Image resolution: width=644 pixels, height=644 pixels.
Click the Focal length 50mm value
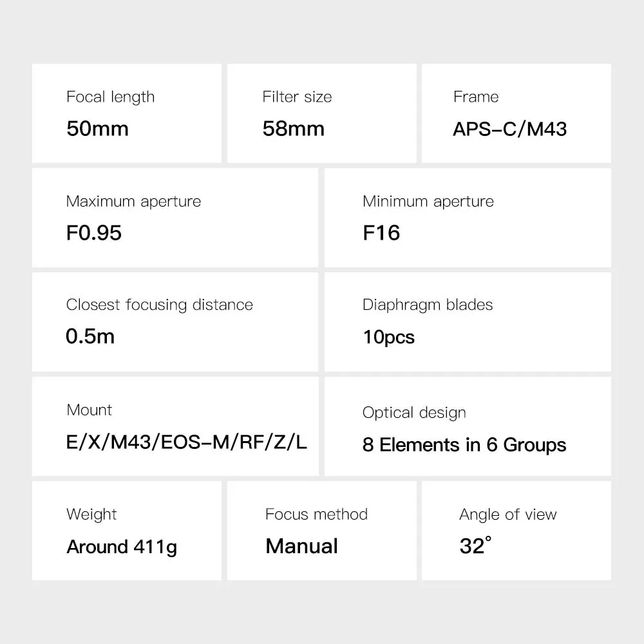pyautogui.click(x=97, y=128)
